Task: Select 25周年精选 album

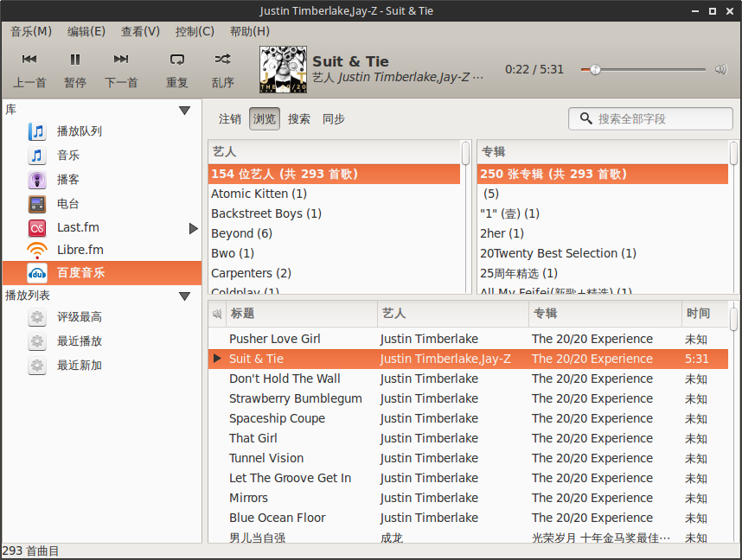Action: [x=603, y=273]
